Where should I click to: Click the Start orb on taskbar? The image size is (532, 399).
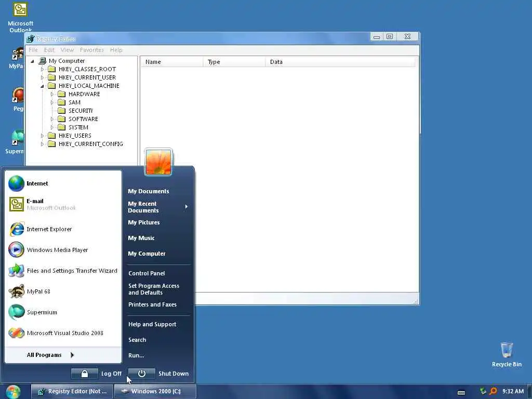pos(13,392)
